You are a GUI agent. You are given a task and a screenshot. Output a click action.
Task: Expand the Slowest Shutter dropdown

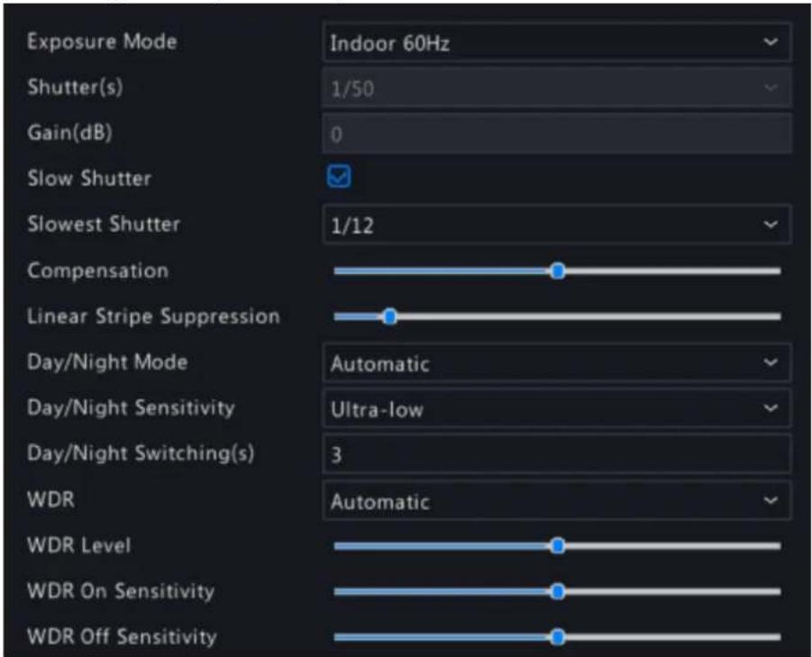coord(557,224)
